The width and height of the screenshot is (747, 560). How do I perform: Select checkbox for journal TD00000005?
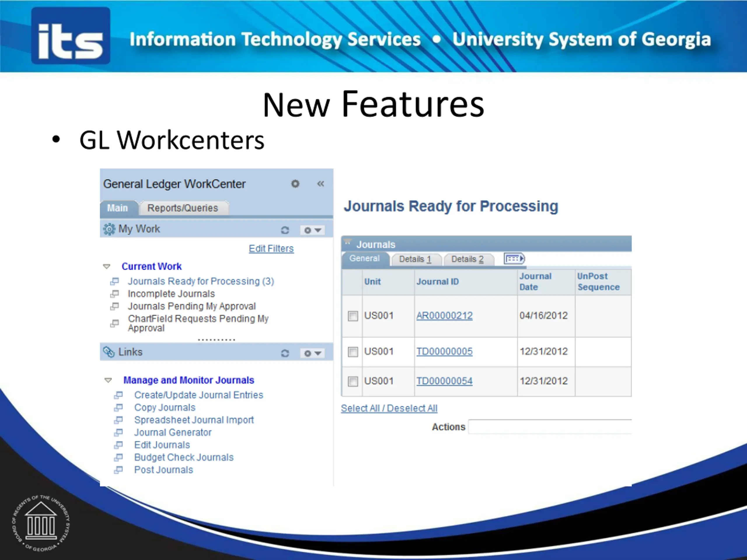(x=353, y=352)
